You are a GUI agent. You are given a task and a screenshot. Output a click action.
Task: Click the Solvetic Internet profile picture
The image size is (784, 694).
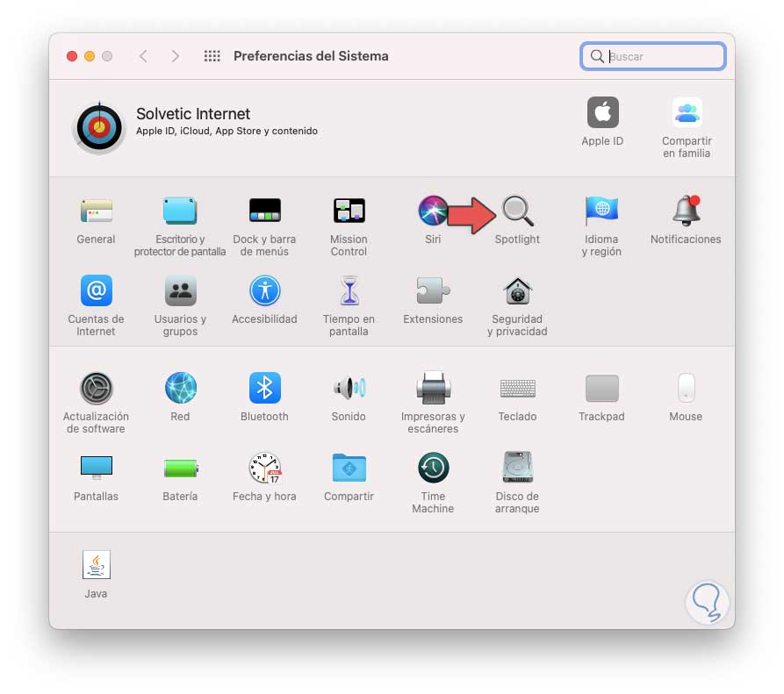99,128
